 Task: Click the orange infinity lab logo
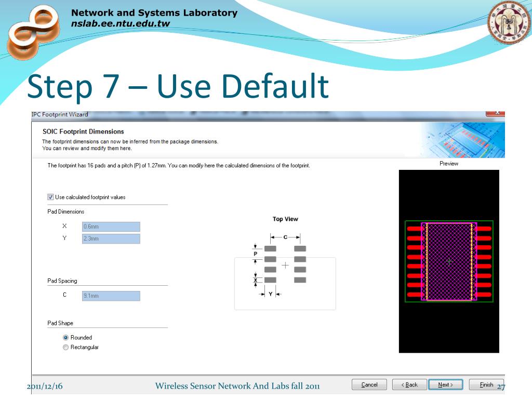(33, 33)
